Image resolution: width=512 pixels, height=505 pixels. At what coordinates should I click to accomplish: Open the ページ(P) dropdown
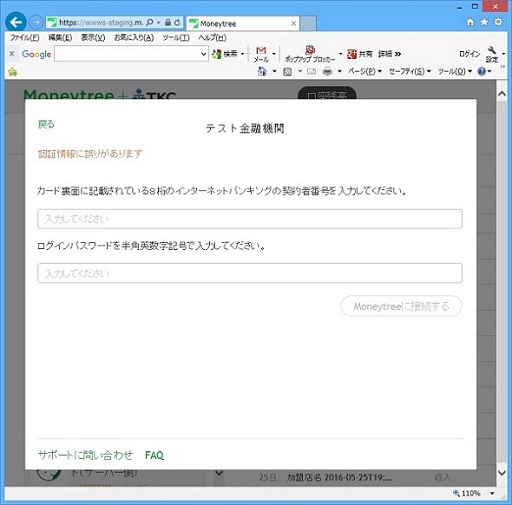(365, 71)
